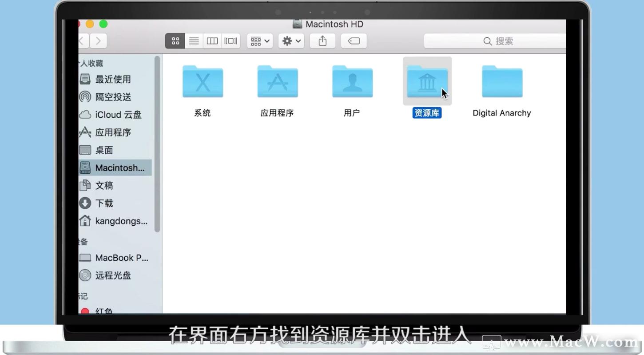The height and width of the screenshot is (355, 644).
Task: Open the 下载 sidebar item
Action: click(104, 203)
